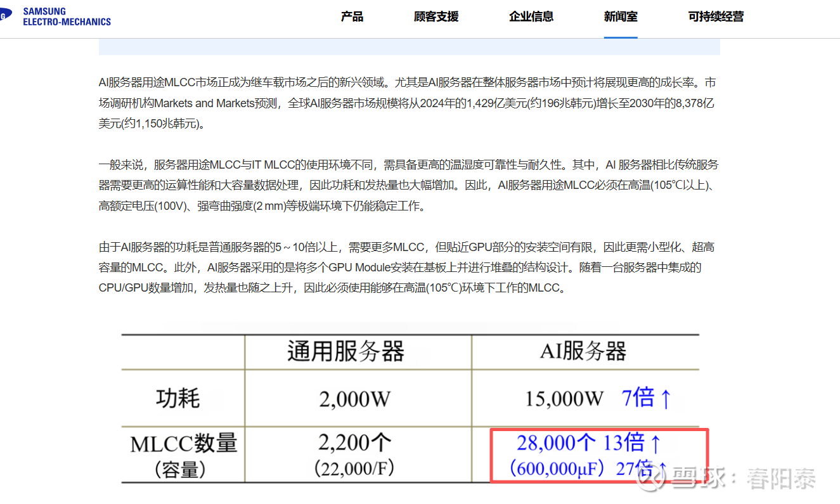Click the "(600,000μF)" value
This screenshot has width=840, height=504.
point(559,468)
